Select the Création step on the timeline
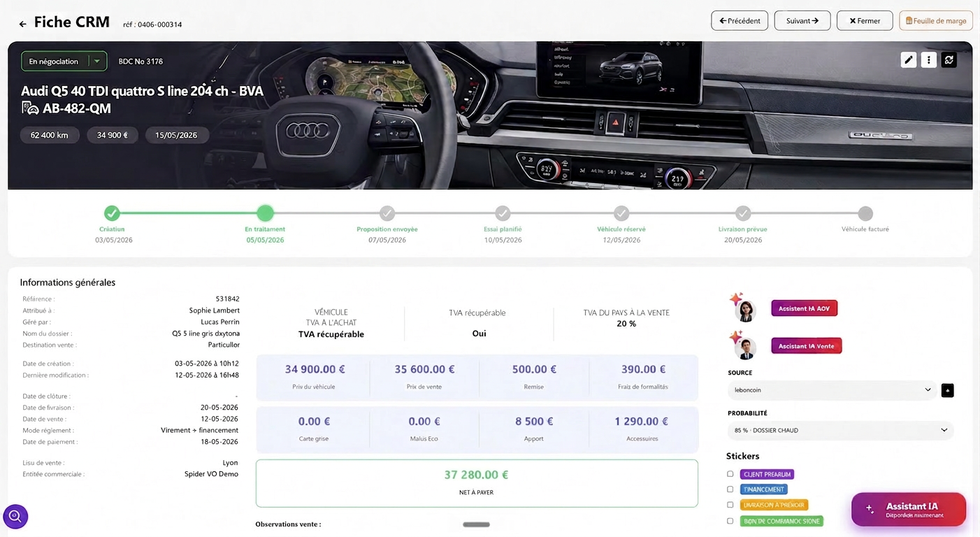Screen dimensions: 980x537 pyautogui.click(x=112, y=213)
